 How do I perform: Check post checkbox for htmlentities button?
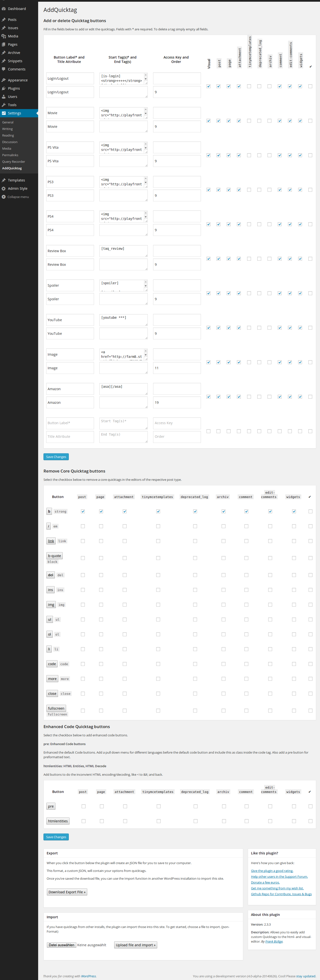coord(84,821)
